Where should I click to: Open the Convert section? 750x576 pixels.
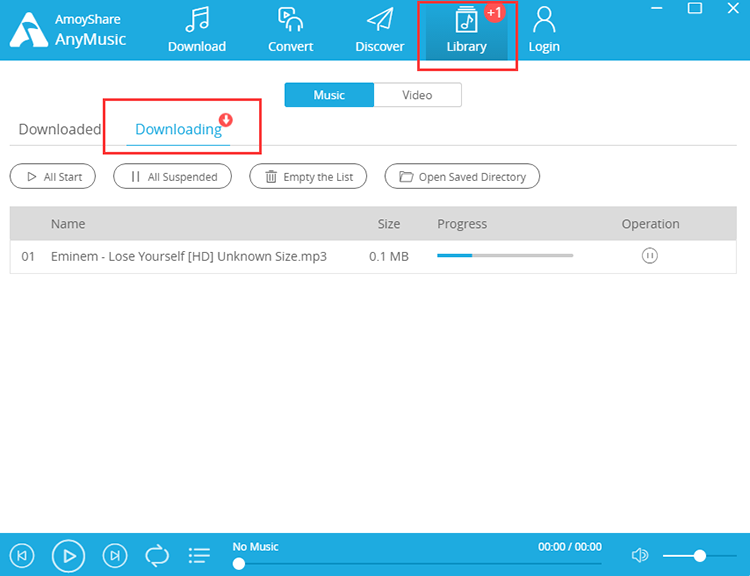(x=290, y=30)
